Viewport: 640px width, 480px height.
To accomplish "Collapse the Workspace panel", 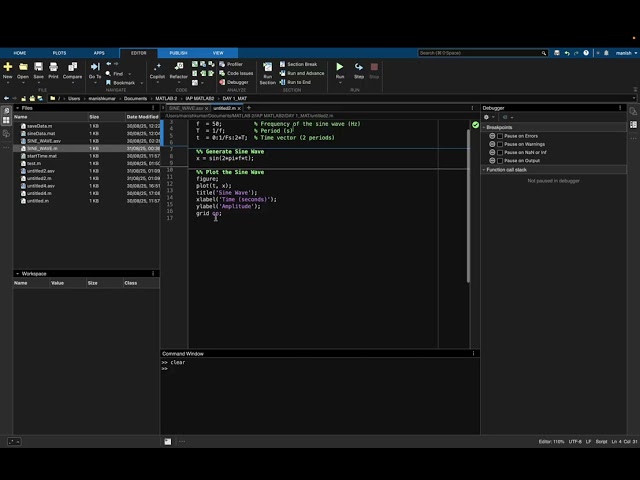I will (x=18, y=273).
